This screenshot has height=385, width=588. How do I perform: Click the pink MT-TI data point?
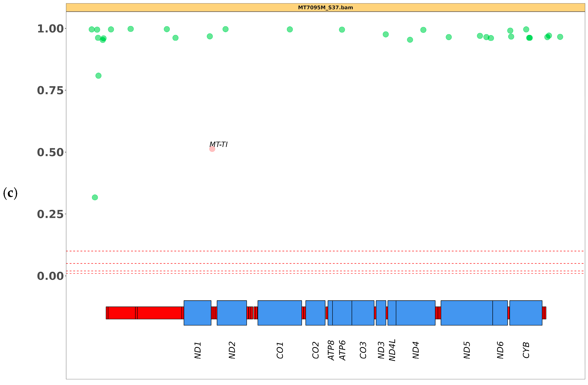coord(212,149)
